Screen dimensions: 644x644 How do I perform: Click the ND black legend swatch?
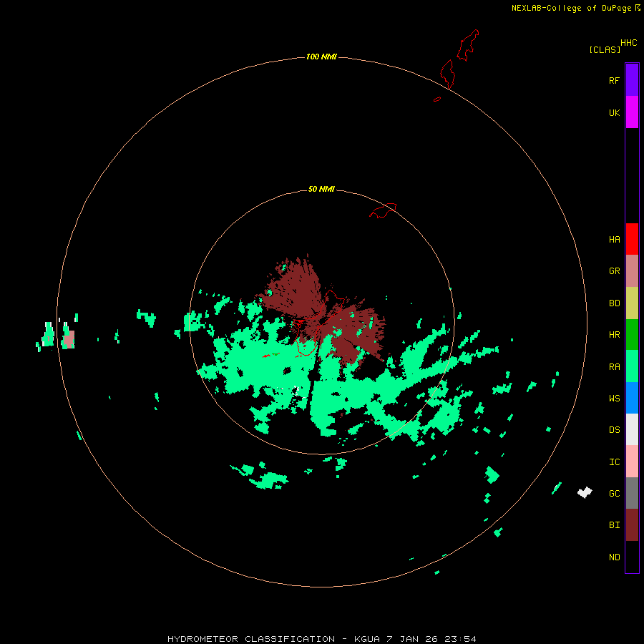632,557
